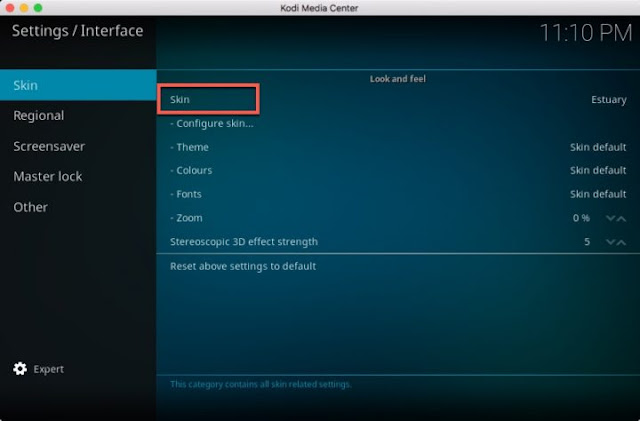Click the Expert settings level label

click(x=49, y=369)
